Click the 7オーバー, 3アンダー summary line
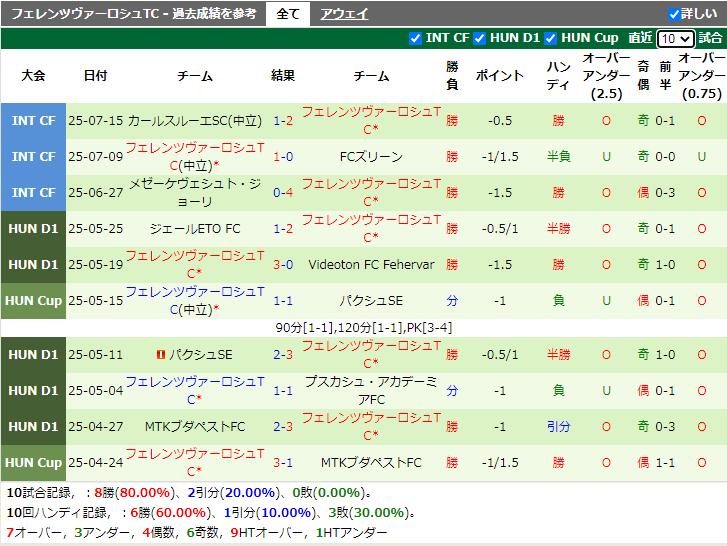This screenshot has width=727, height=546. pyautogui.click(x=197, y=533)
